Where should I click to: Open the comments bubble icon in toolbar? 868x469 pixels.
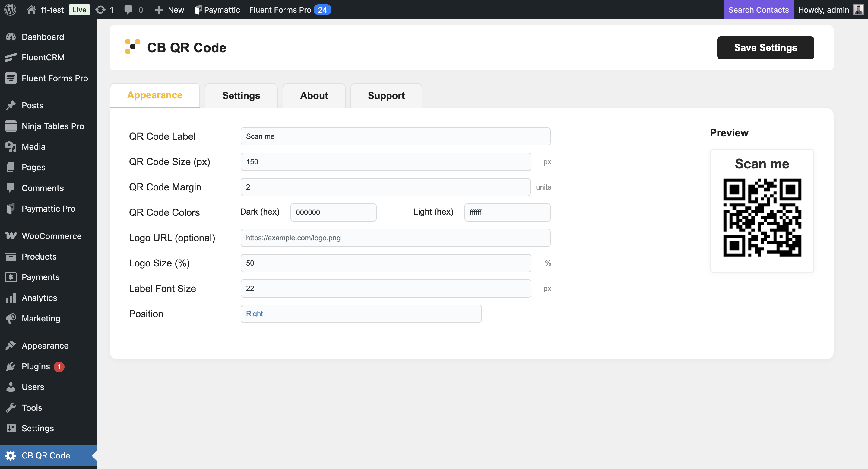pyautogui.click(x=128, y=10)
